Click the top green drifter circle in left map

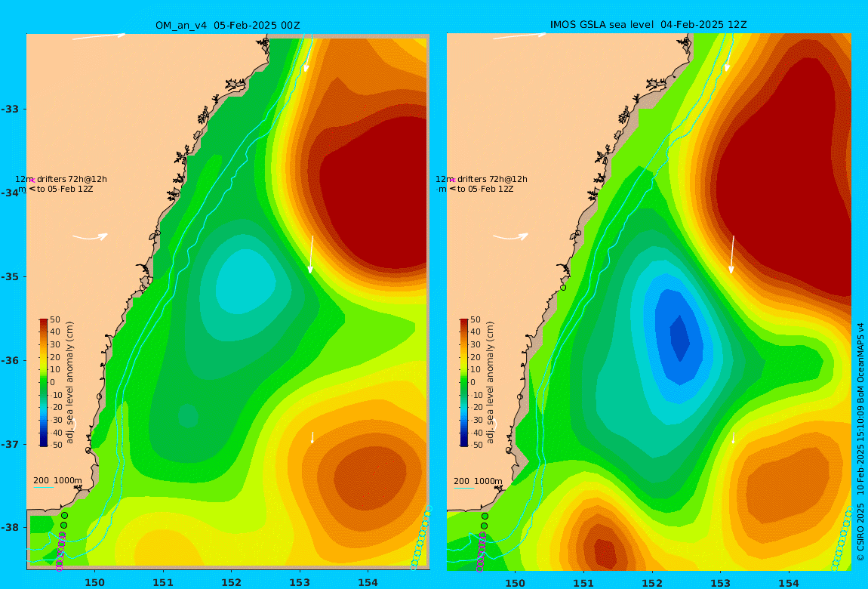(x=64, y=515)
